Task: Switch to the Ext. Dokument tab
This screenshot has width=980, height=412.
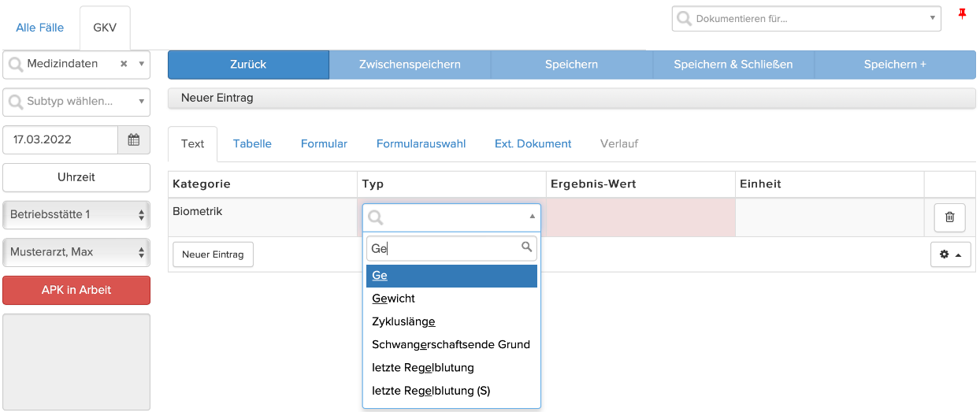Action: [533, 143]
